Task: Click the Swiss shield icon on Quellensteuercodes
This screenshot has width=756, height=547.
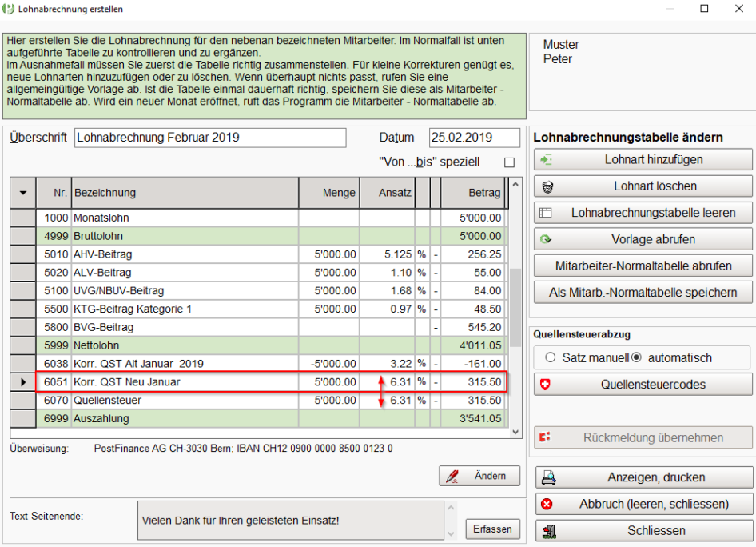Action: coord(545,385)
